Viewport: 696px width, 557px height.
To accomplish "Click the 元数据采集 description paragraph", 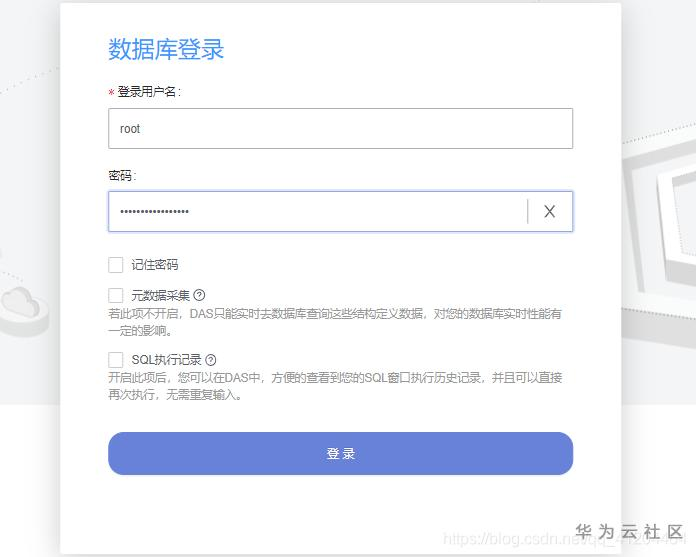I will 335,321.
